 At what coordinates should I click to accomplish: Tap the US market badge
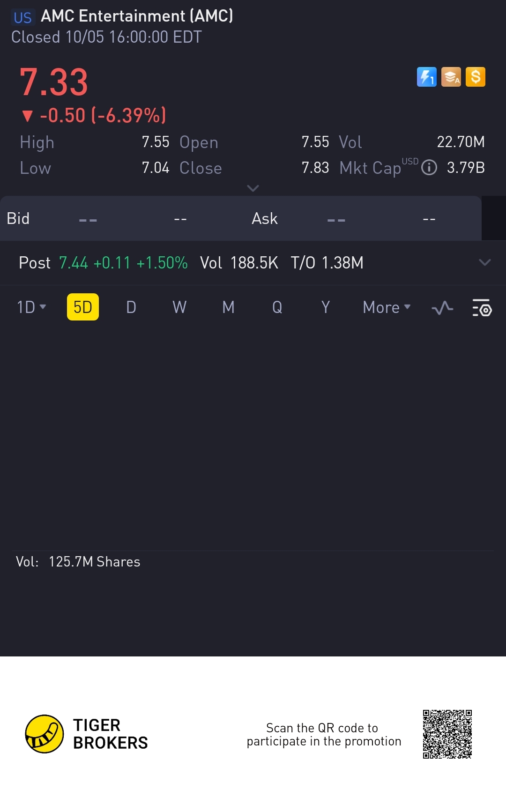22,18
